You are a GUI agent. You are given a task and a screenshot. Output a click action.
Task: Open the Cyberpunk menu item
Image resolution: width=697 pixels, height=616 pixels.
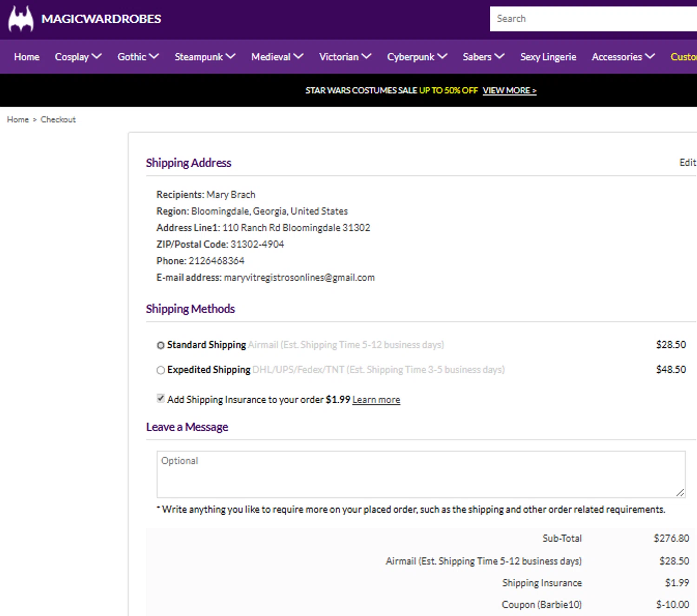pyautogui.click(x=411, y=57)
